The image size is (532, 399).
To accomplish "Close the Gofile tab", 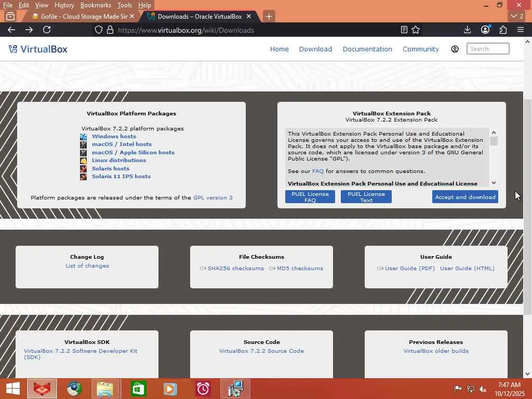I will (x=132, y=16).
